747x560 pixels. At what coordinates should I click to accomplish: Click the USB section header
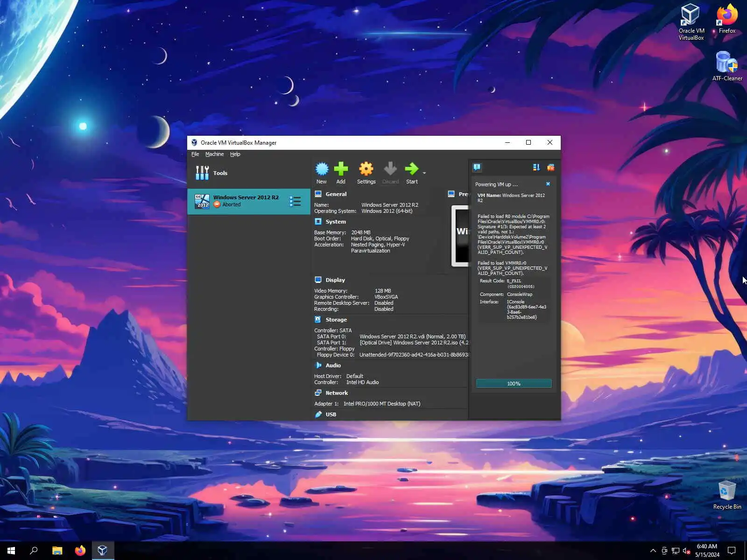(x=331, y=414)
